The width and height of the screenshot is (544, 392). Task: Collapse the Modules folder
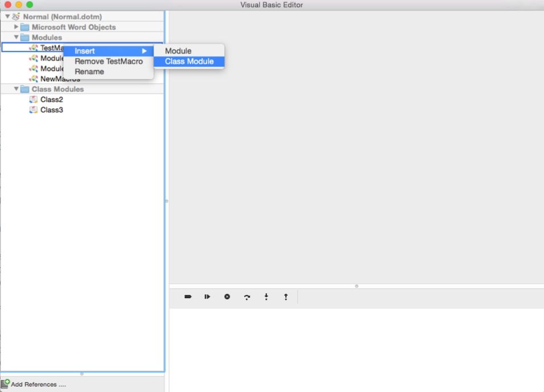pos(16,37)
